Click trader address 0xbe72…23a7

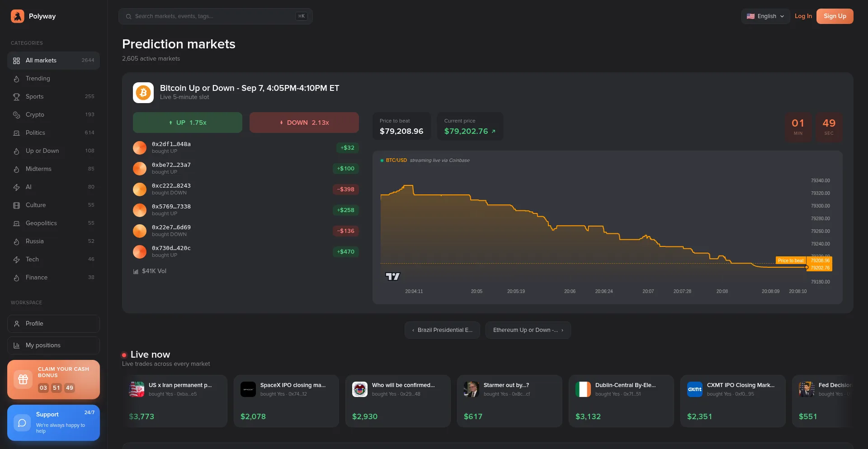(x=171, y=165)
